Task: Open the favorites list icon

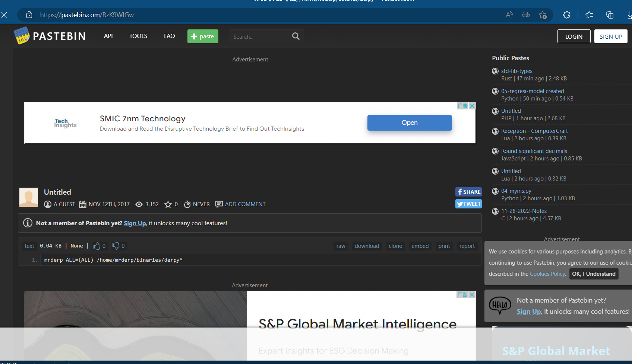Action: tap(589, 15)
